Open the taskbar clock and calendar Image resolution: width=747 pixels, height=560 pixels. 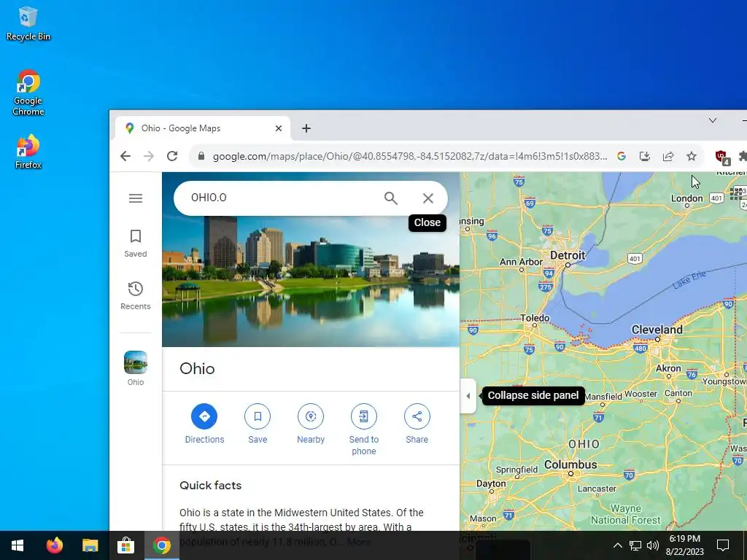click(684, 545)
